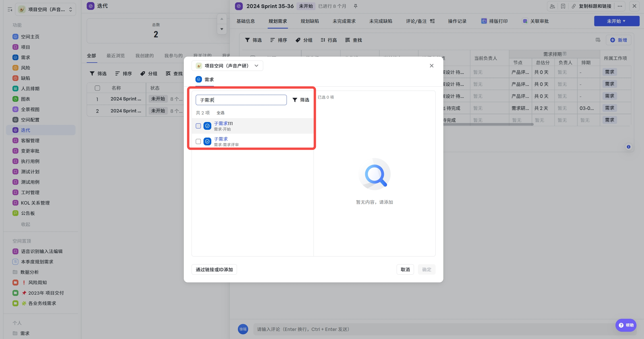Open the 项目 sidebar icon

pos(15,47)
